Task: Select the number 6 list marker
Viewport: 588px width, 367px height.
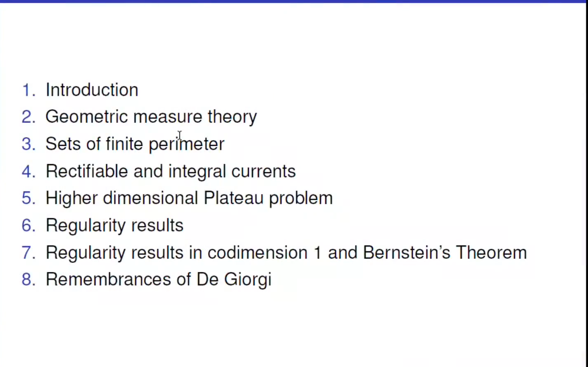Action: pos(28,226)
